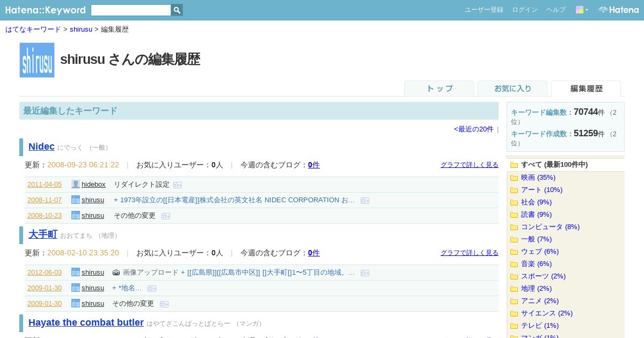Select 読書 (9%) category
644x338 pixels.
(536, 215)
